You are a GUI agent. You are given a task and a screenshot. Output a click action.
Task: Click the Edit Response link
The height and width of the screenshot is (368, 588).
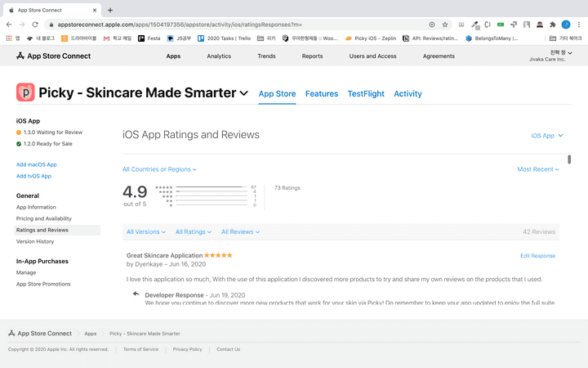[x=537, y=256]
